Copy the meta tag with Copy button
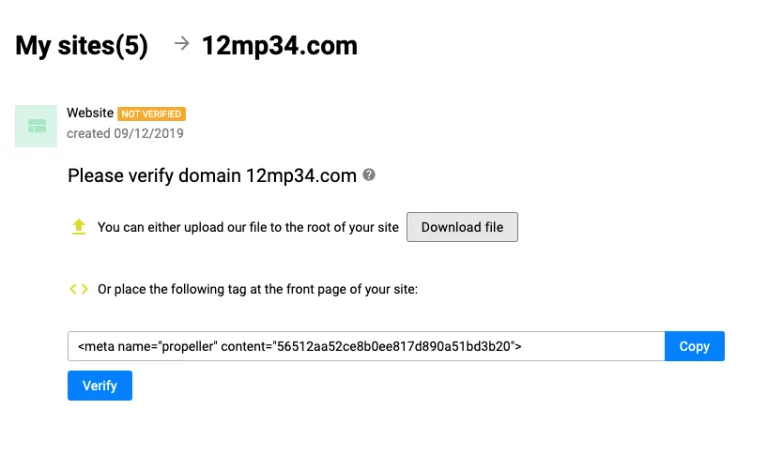The height and width of the screenshot is (455, 768). [695, 346]
